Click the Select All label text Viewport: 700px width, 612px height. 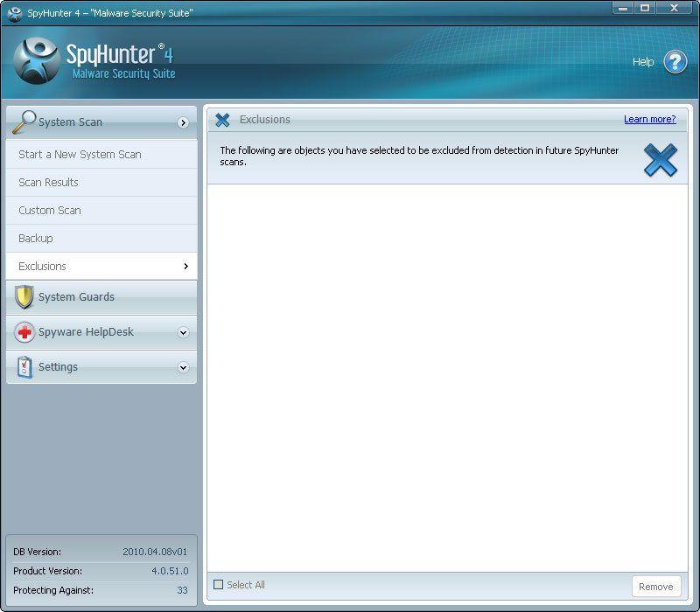pyautogui.click(x=246, y=585)
